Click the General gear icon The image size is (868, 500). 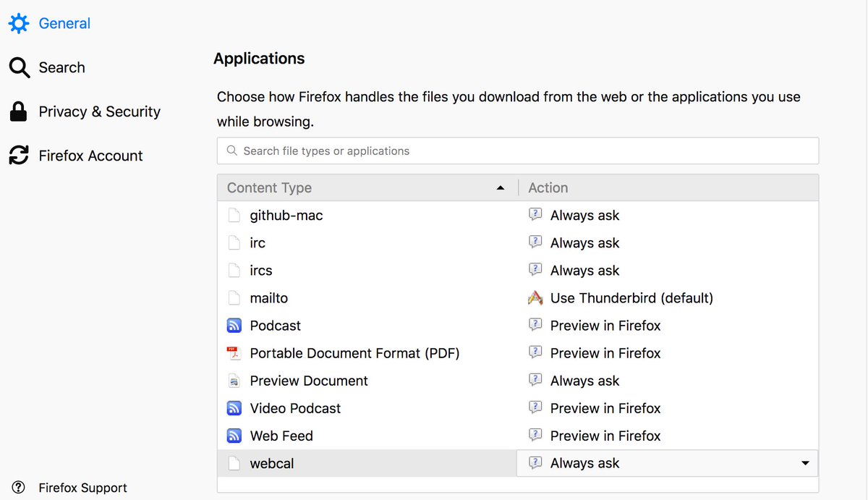(x=19, y=23)
